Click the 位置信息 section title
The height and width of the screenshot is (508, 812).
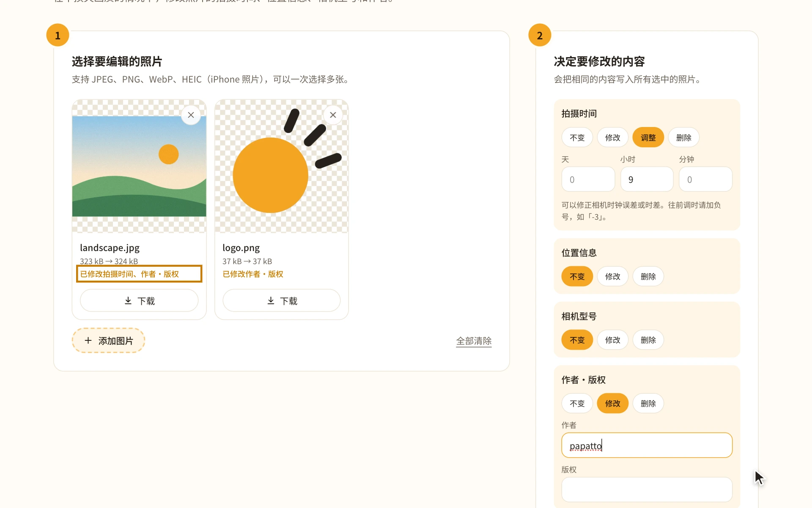click(579, 253)
